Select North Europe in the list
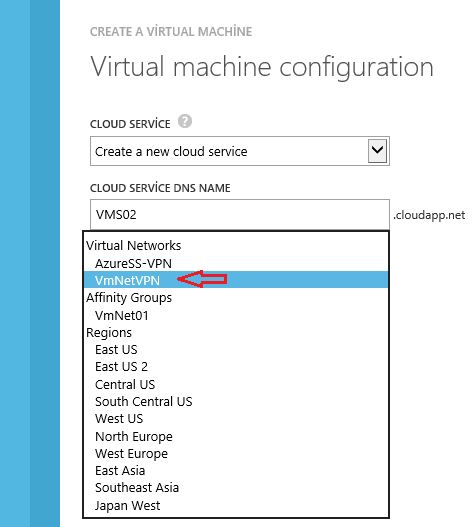 click(x=236, y=436)
